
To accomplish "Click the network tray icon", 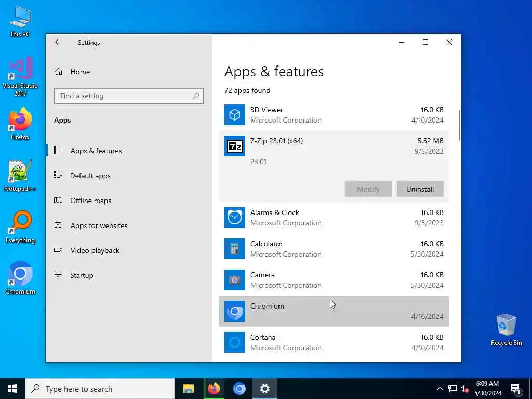I will coord(453,389).
